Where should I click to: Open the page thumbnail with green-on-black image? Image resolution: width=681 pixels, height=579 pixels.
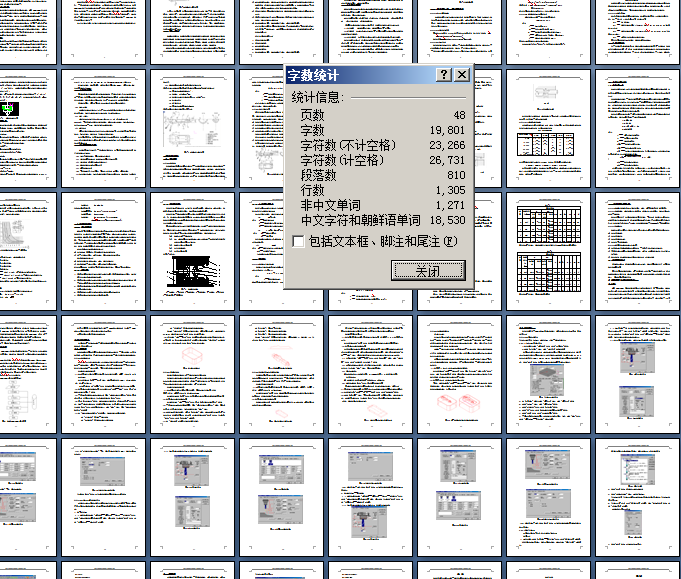[x=26, y=129]
